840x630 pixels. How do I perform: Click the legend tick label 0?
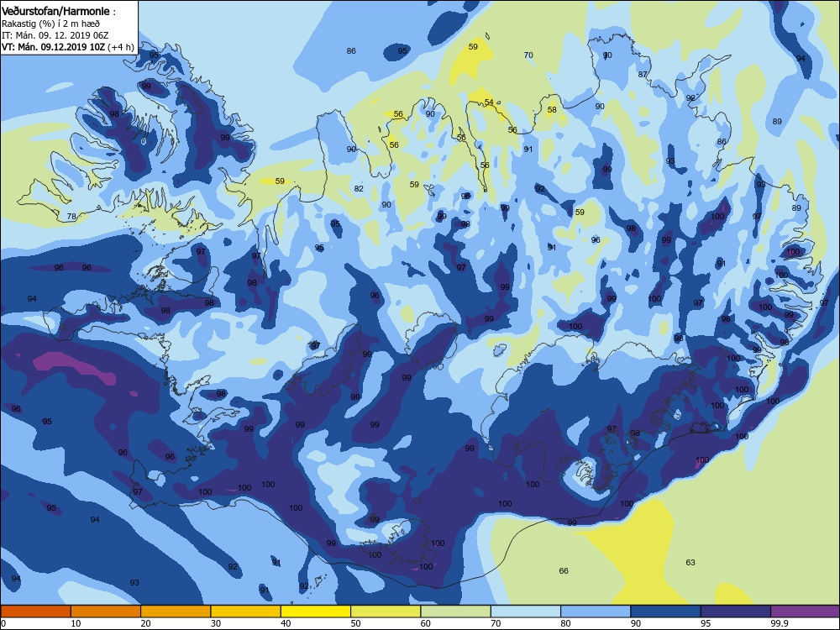click(x=3, y=623)
